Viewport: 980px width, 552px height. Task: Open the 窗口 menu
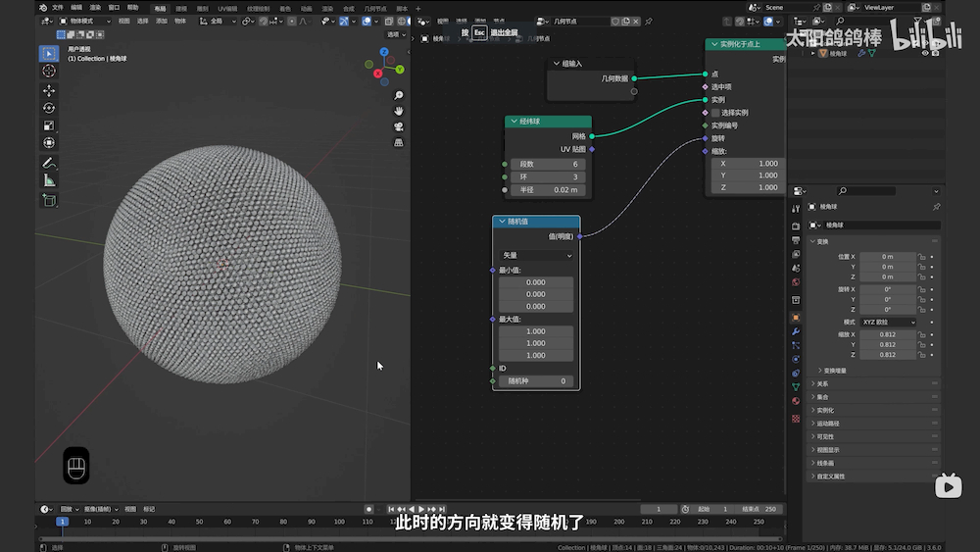(x=114, y=8)
